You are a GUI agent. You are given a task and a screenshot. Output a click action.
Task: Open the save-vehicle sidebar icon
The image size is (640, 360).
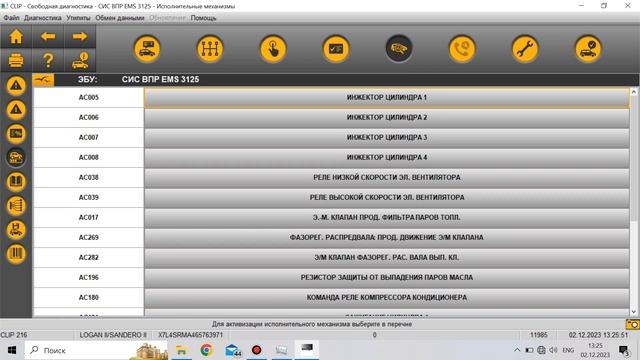[16, 229]
